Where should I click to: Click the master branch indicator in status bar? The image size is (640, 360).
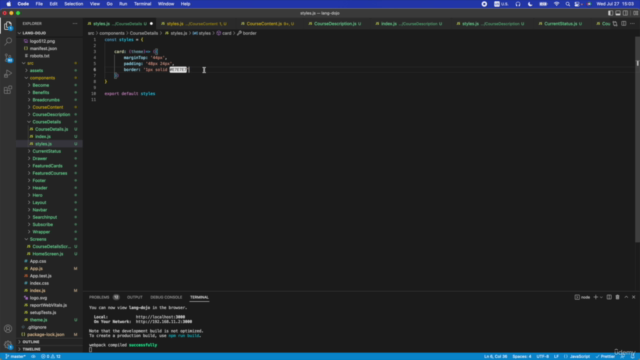pos(16,356)
